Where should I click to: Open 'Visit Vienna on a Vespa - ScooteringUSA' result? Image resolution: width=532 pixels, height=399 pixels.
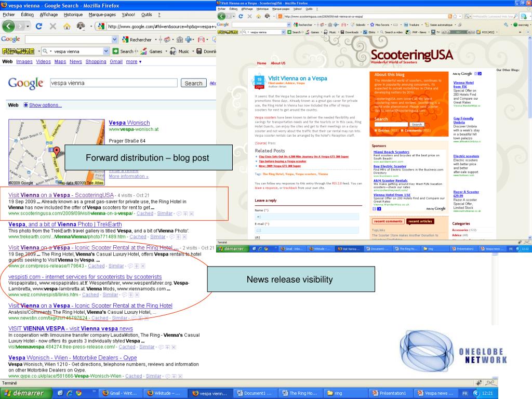(x=61, y=195)
